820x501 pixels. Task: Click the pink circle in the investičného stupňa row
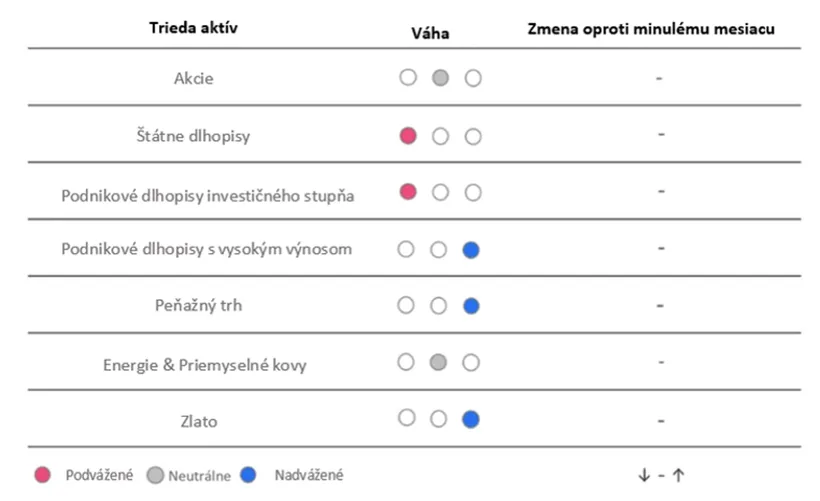pos(408,192)
